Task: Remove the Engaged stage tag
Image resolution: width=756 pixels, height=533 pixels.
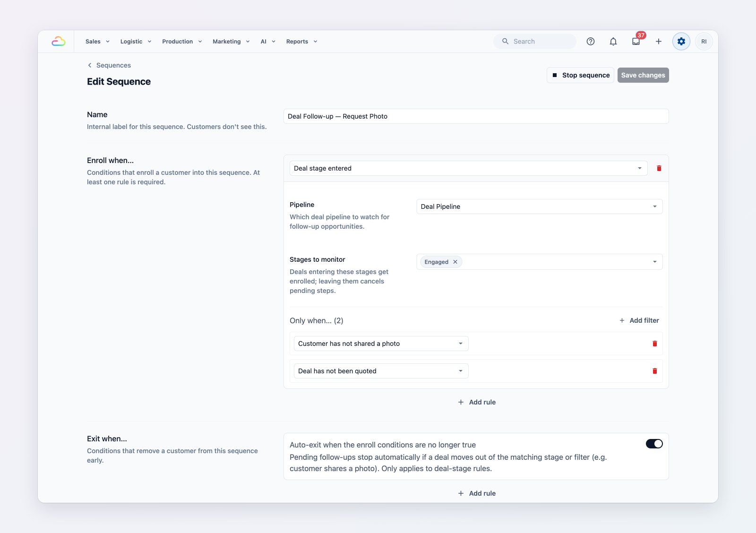Action: pyautogui.click(x=455, y=262)
